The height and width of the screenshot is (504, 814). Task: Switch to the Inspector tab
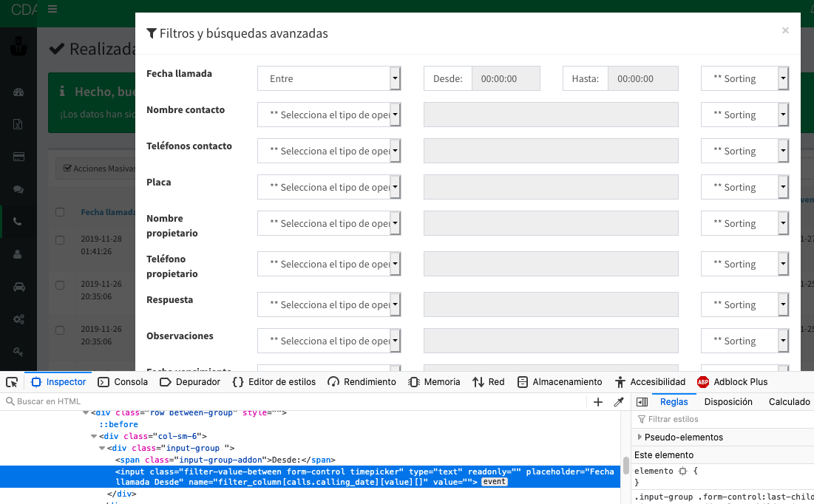tap(58, 382)
